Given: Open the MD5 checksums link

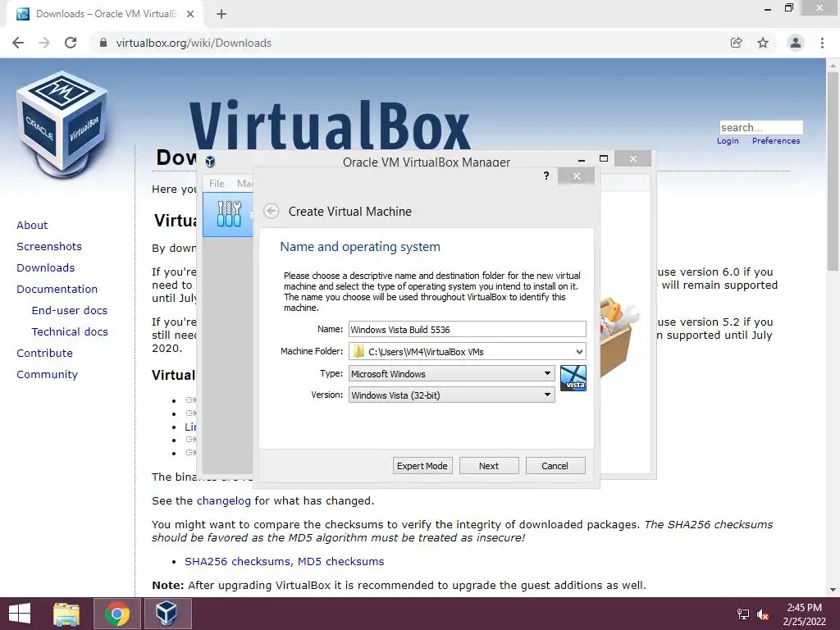Looking at the screenshot, I should point(340,561).
